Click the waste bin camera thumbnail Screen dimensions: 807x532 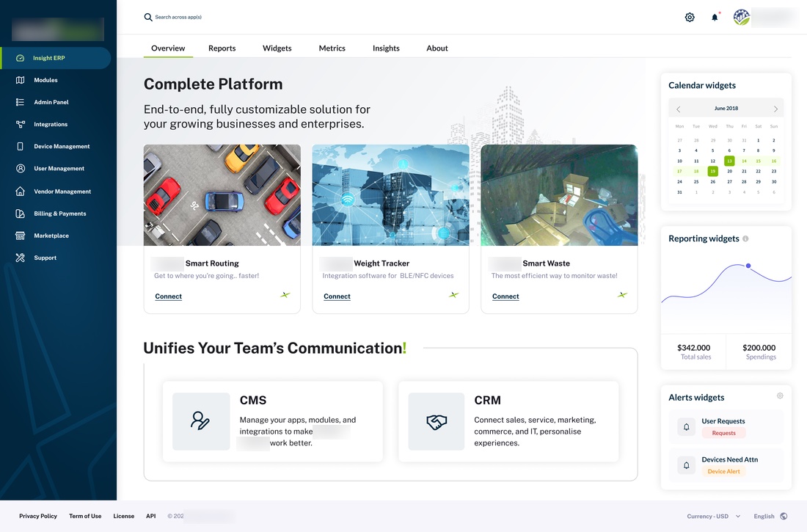pyautogui.click(x=559, y=195)
